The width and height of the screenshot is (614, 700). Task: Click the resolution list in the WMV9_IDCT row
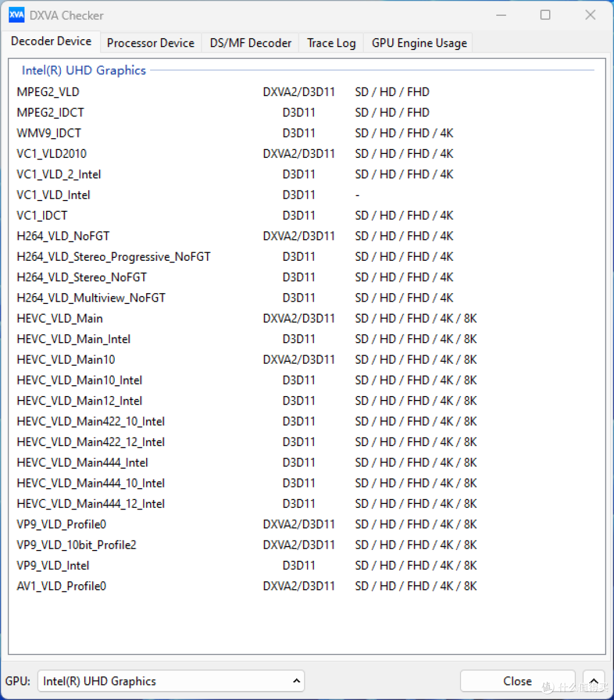pos(404,133)
